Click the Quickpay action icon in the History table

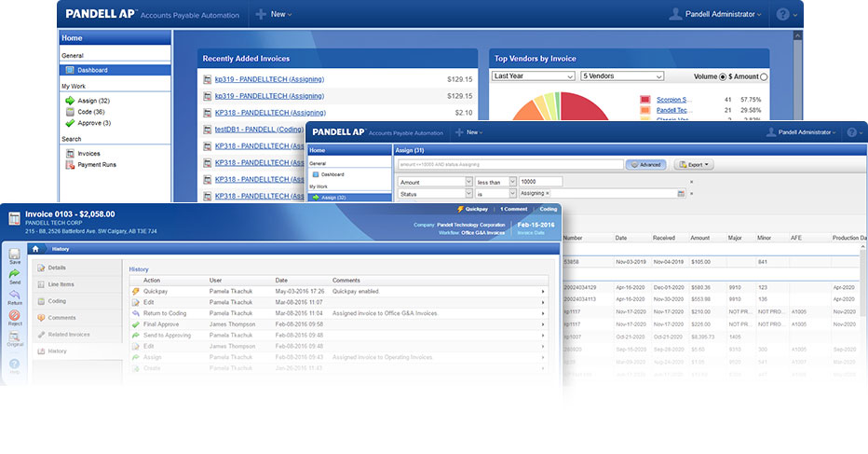point(136,291)
